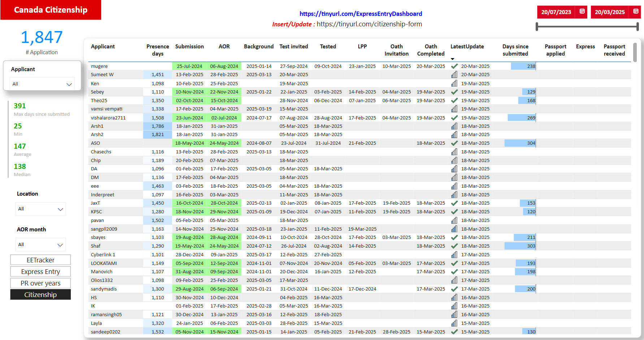Click the 138 median days value

tap(20, 166)
